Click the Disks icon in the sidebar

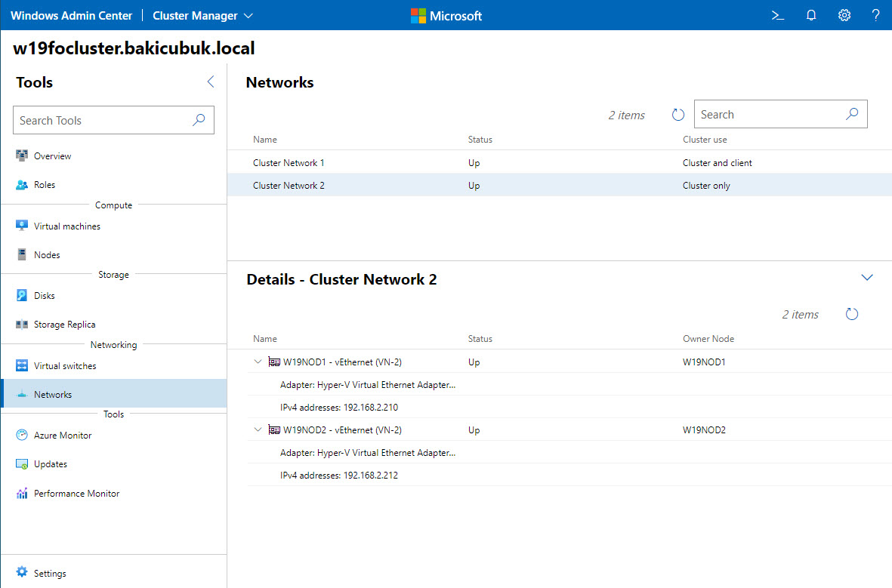click(x=22, y=295)
